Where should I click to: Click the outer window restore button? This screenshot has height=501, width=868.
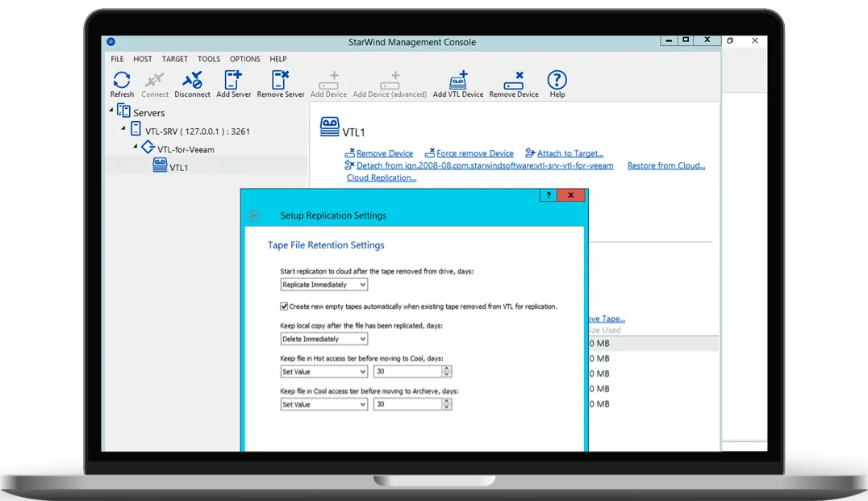coord(730,40)
